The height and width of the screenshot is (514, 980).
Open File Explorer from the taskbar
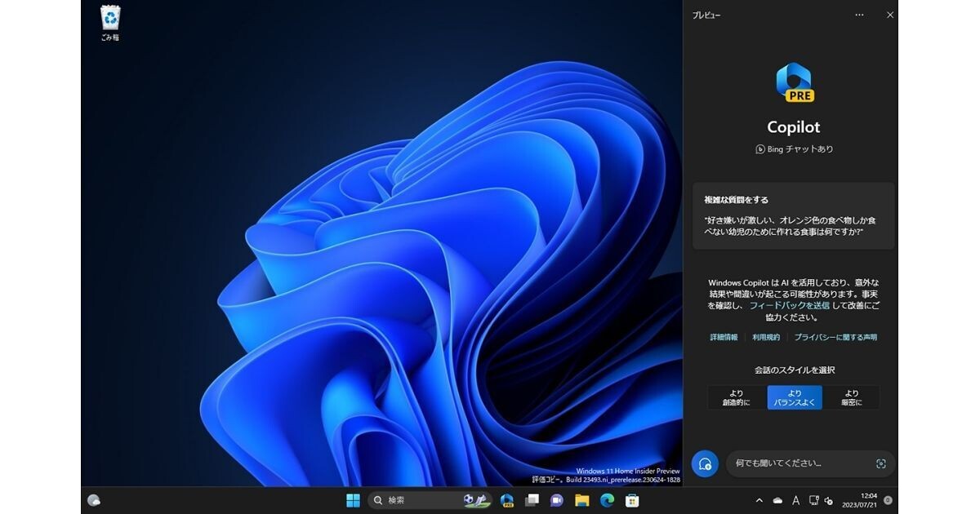(x=581, y=500)
